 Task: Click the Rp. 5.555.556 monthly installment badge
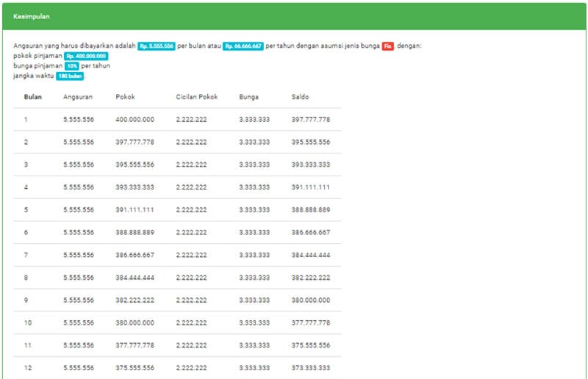(x=156, y=46)
